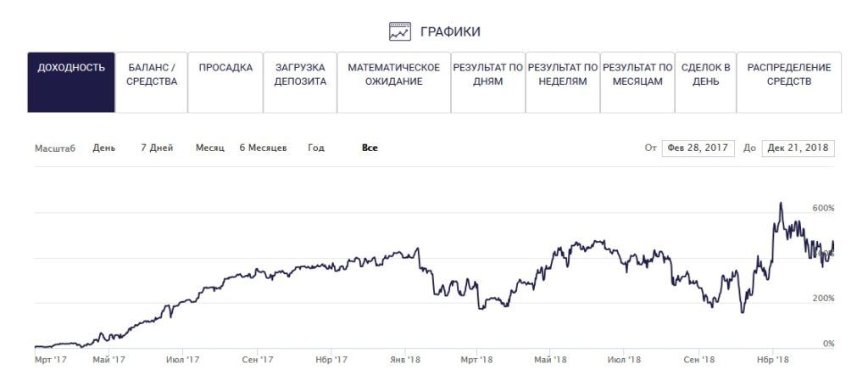This screenshot has width=868, height=375.
Task: Switch to the БАЛАНС / СРЕДСТВА tab
Action: point(152,82)
